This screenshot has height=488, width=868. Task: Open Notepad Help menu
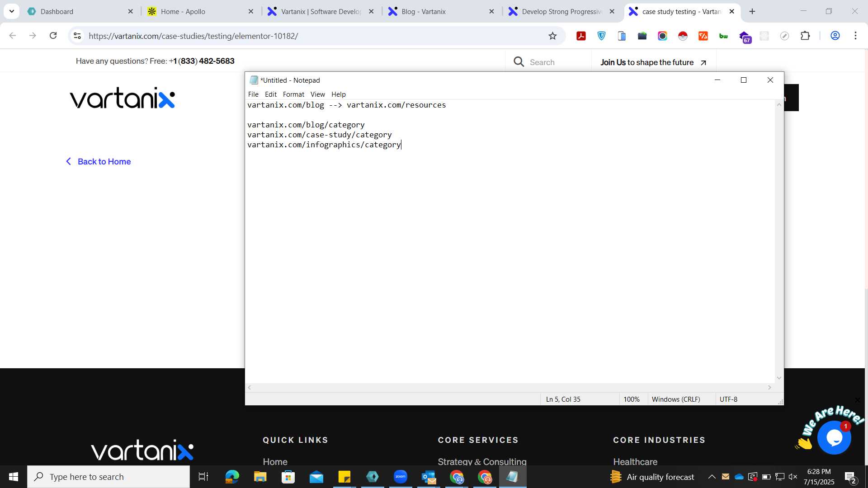click(x=338, y=94)
